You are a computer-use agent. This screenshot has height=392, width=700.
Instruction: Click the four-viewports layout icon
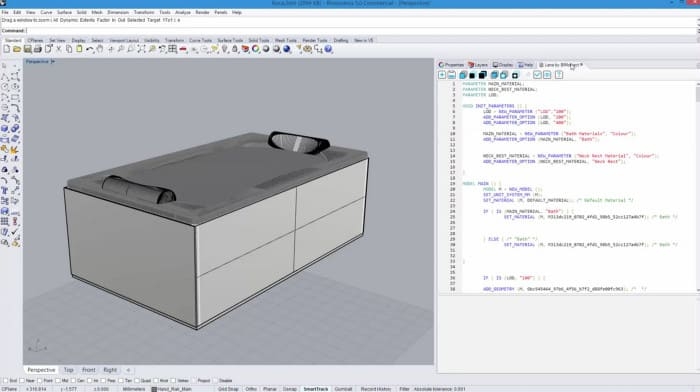point(173,49)
